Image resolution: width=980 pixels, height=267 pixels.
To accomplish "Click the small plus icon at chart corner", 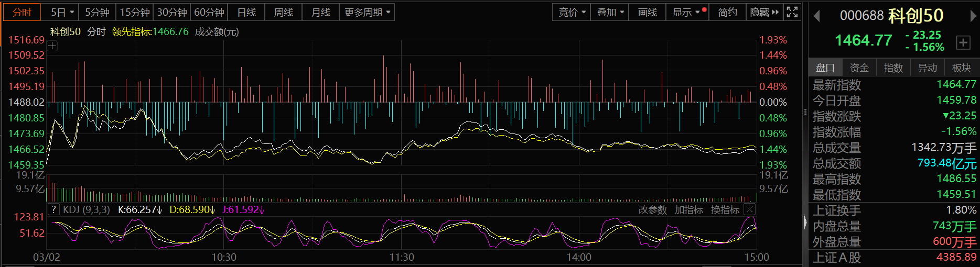I will (x=52, y=46).
